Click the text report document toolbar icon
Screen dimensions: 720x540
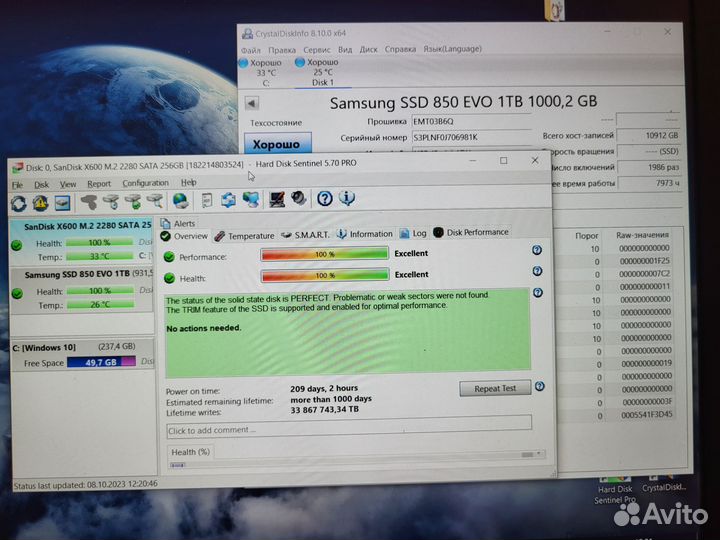(x=207, y=200)
